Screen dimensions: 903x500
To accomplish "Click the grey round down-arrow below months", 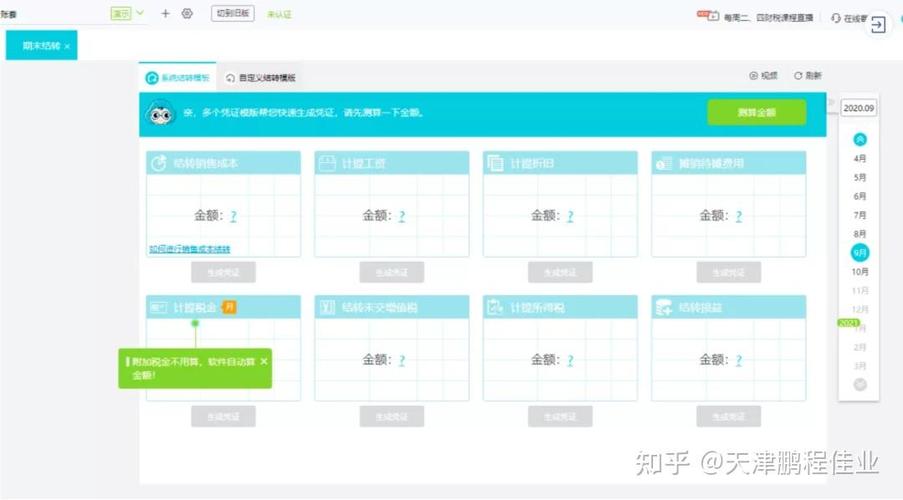I will (x=860, y=385).
